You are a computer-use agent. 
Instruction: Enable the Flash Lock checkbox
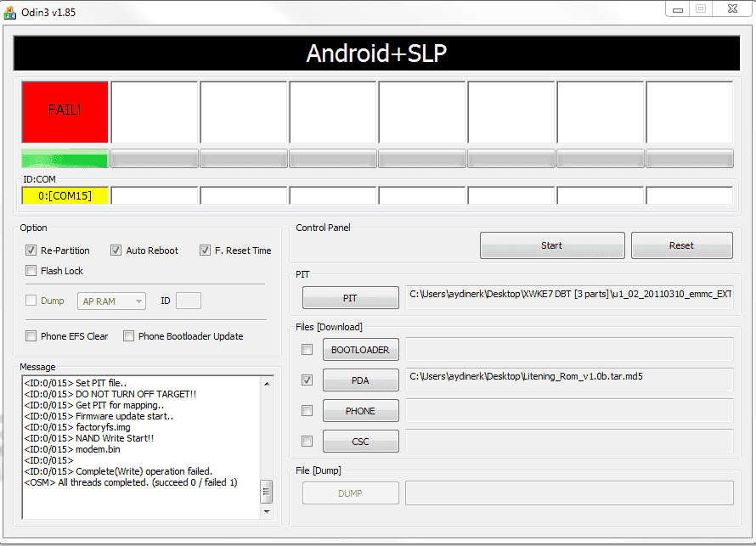coord(31,270)
